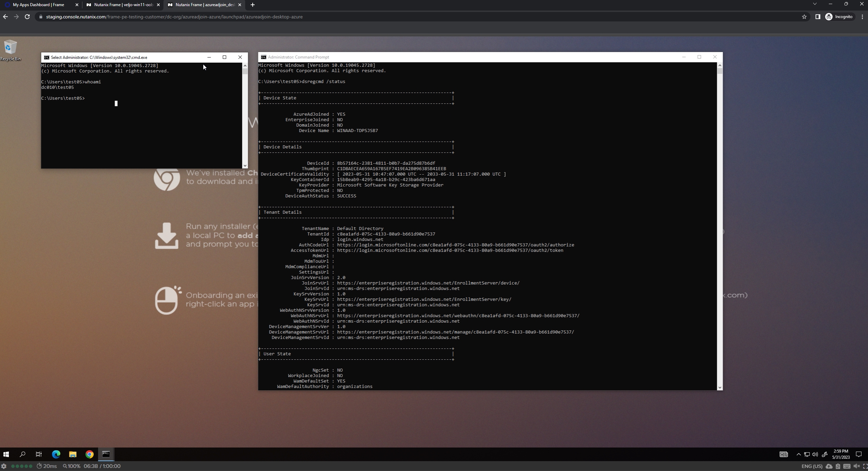868x471 pixels.
Task: Minimize the Select Administrator cmd.exe window
Action: tap(209, 57)
